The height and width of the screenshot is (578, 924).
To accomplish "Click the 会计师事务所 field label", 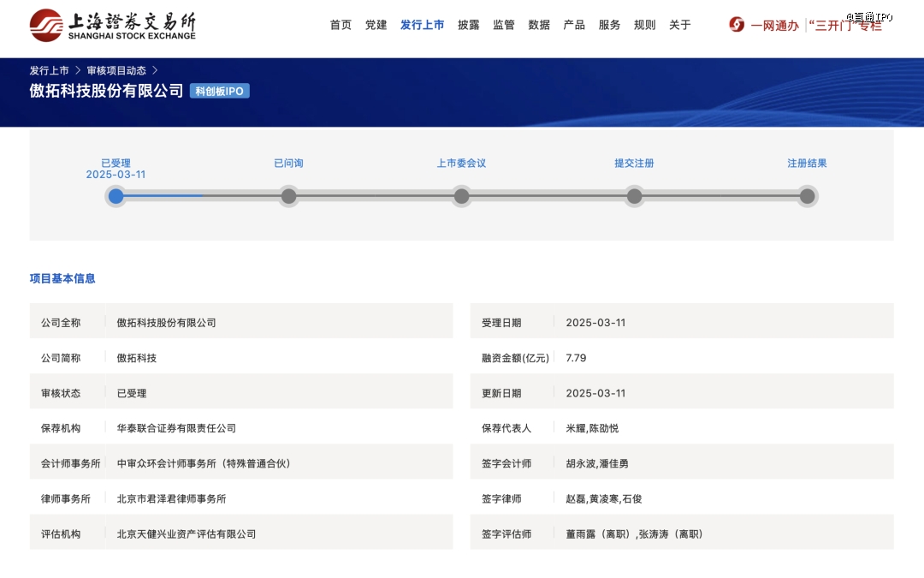I will (71, 463).
